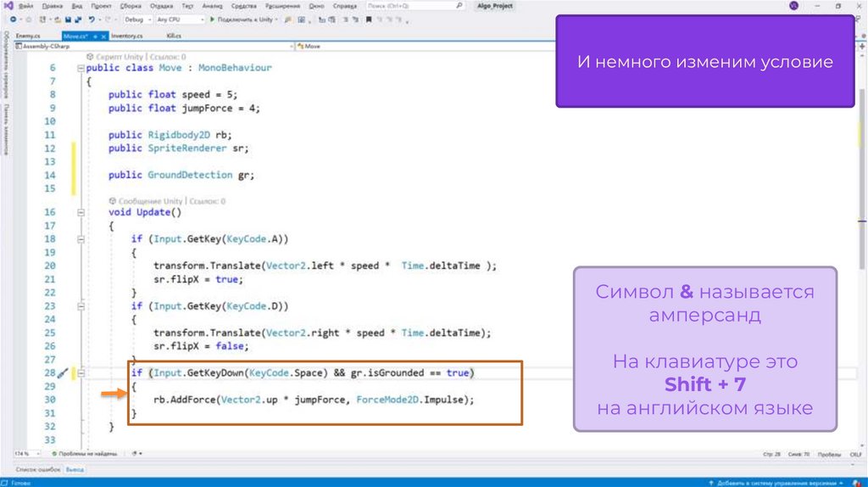This screenshot has width=868, height=487.
Task: Focus the search box (Ctrl+Q)
Action: click(x=415, y=6)
